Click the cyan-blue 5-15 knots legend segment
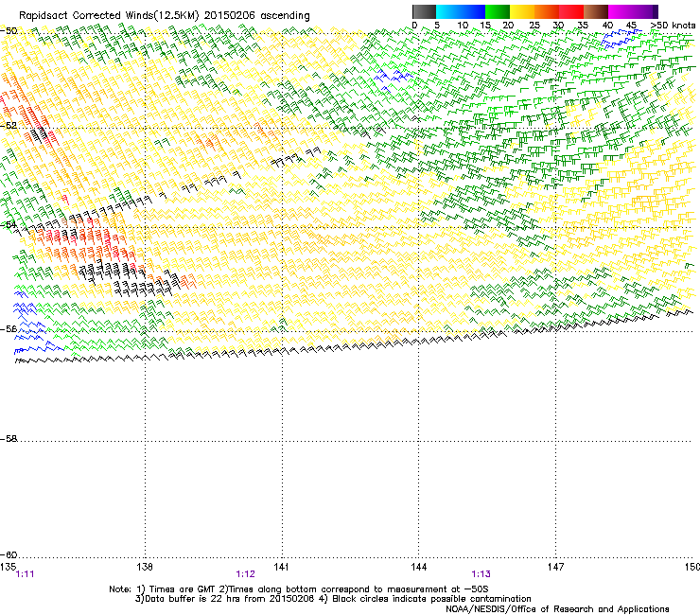 [x=461, y=11]
